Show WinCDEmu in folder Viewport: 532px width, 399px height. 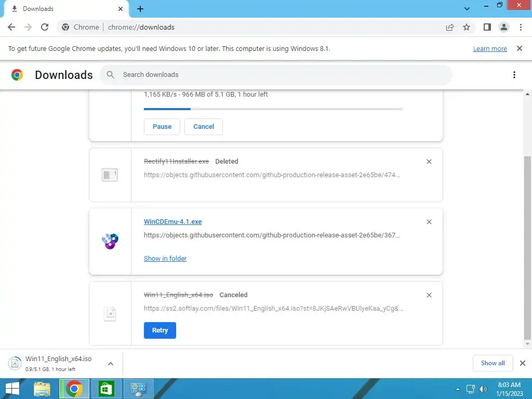tap(165, 259)
